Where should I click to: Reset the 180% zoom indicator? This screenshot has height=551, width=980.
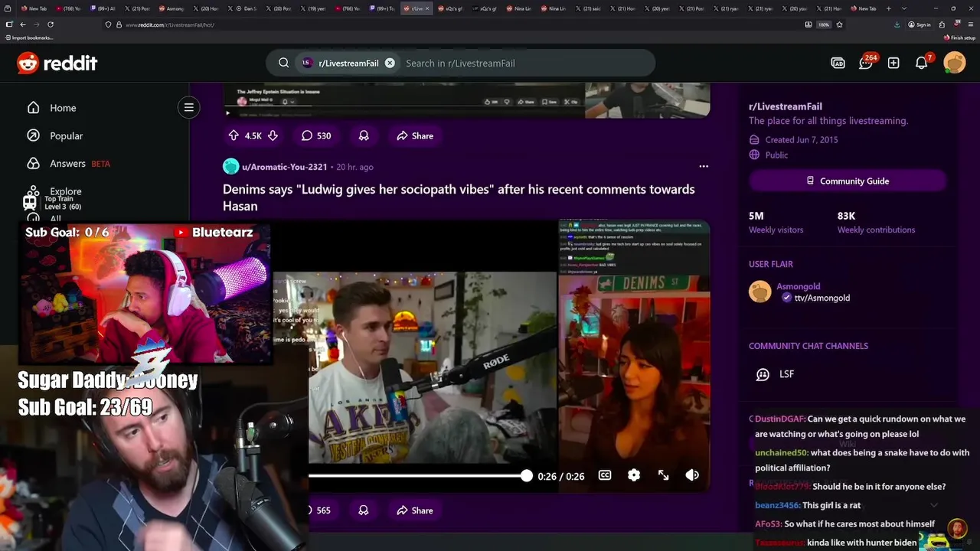tap(824, 24)
